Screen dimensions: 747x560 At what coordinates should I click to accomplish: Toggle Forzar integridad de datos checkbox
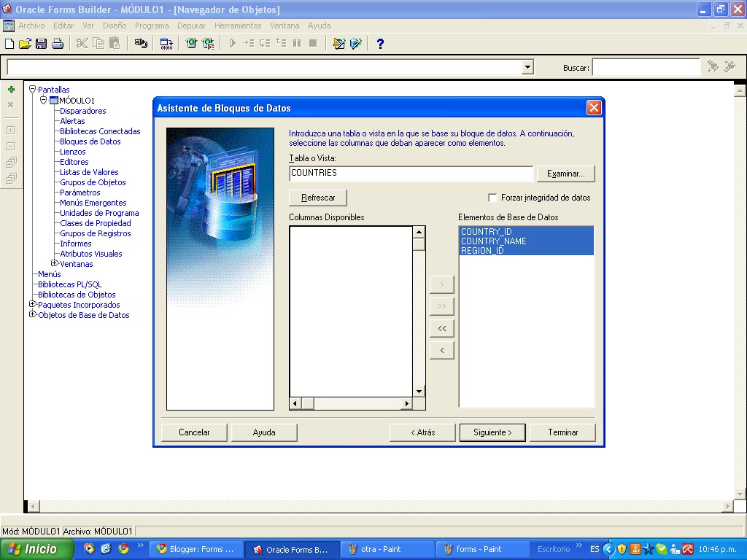click(x=492, y=198)
